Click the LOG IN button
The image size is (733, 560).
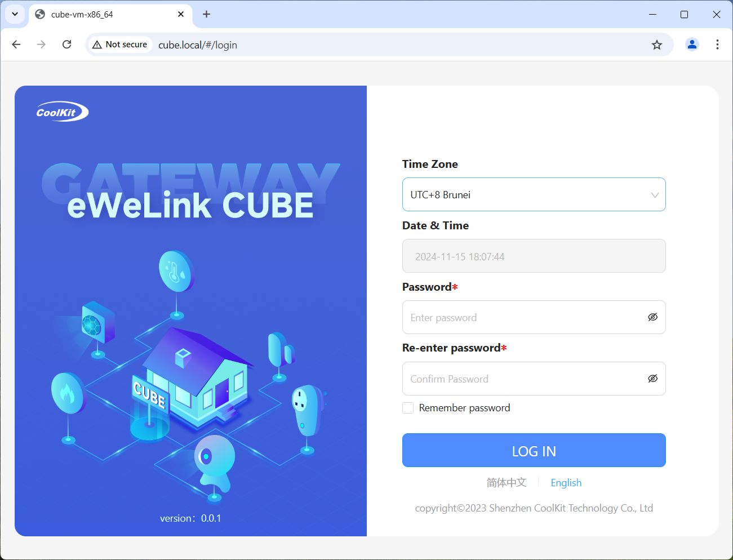[534, 450]
